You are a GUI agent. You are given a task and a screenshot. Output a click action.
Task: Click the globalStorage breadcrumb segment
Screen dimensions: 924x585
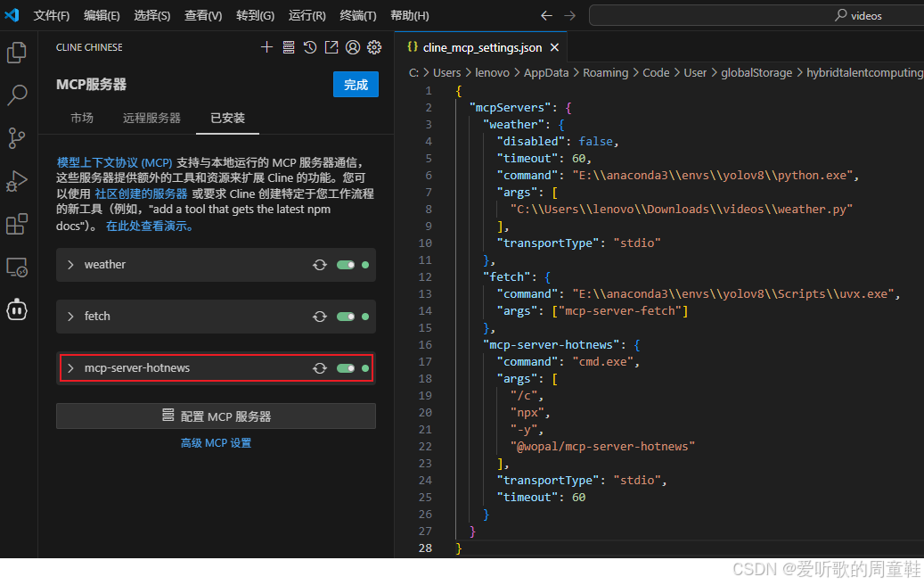point(756,72)
